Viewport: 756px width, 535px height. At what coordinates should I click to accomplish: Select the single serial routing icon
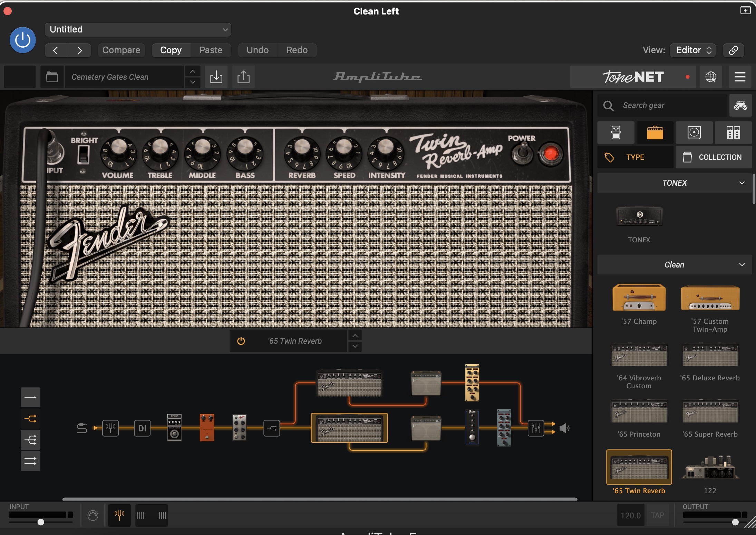[x=30, y=397]
